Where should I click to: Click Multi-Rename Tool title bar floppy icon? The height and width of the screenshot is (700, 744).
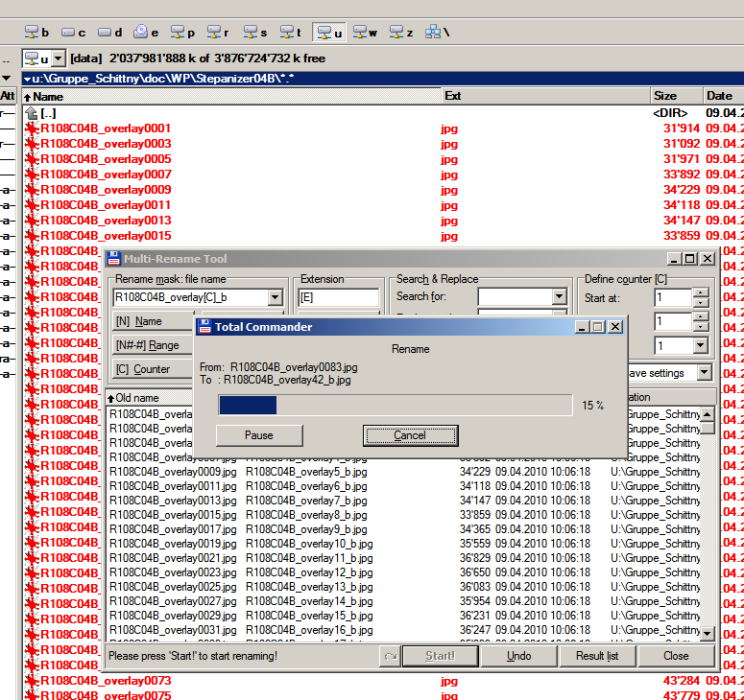(113, 259)
